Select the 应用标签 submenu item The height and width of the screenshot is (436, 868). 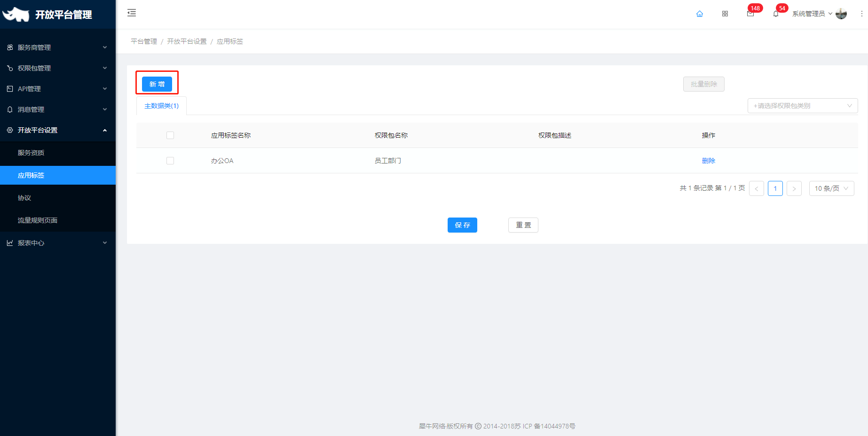pyautogui.click(x=58, y=175)
